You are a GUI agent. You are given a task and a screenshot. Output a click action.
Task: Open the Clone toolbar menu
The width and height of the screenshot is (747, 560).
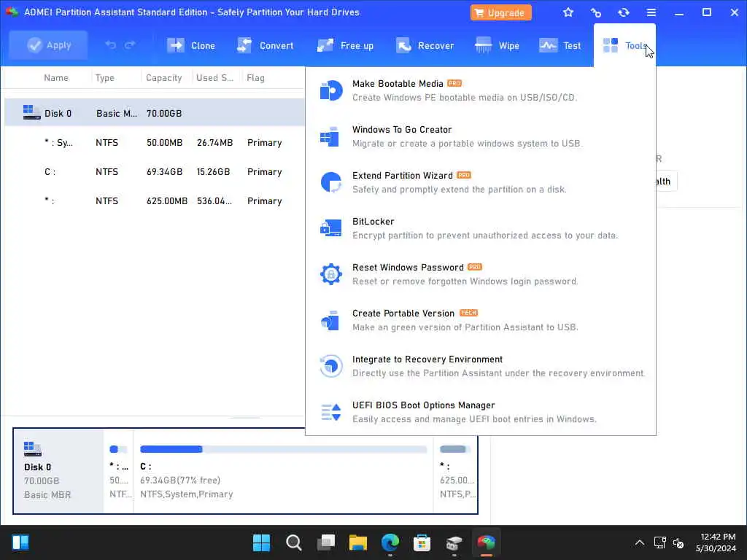click(x=191, y=46)
